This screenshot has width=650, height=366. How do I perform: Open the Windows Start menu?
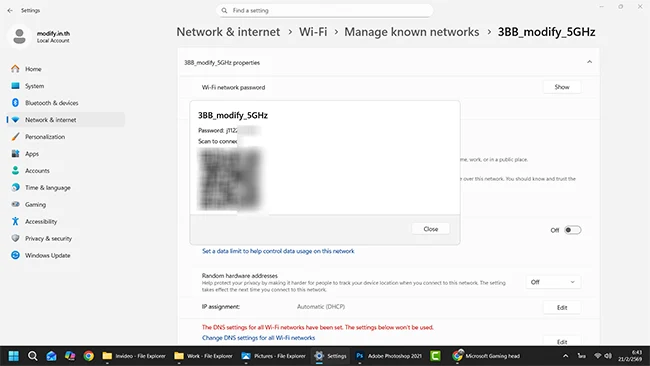coord(14,356)
